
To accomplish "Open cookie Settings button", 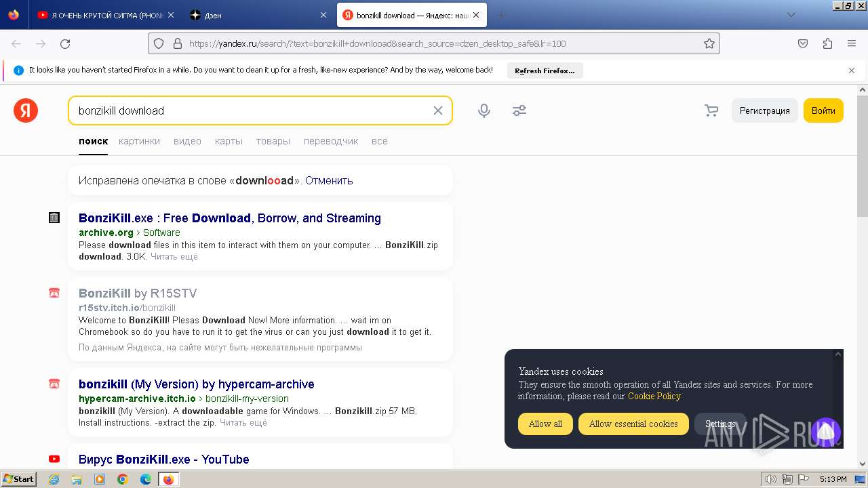I will click(x=720, y=424).
